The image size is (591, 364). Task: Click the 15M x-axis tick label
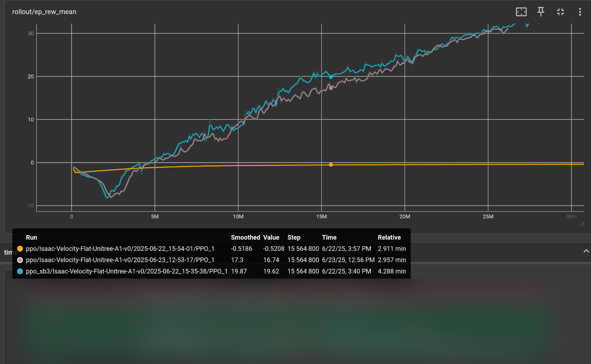[321, 216]
